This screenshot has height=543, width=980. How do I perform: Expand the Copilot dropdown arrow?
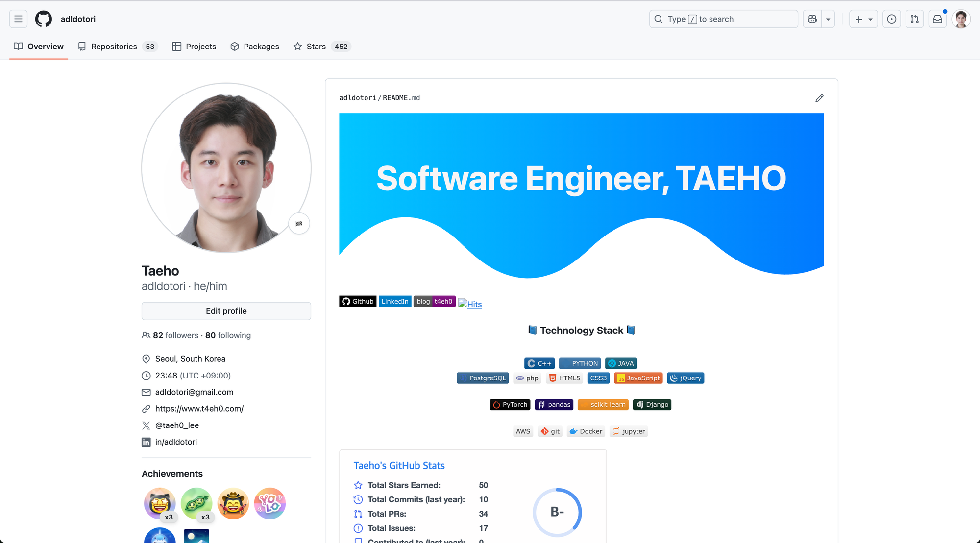click(x=828, y=19)
